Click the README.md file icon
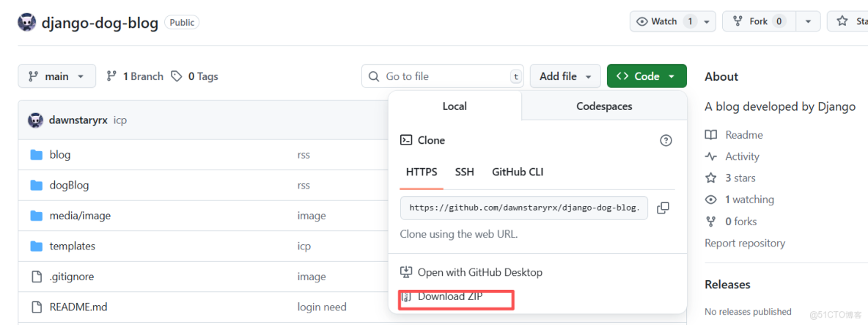 (37, 307)
